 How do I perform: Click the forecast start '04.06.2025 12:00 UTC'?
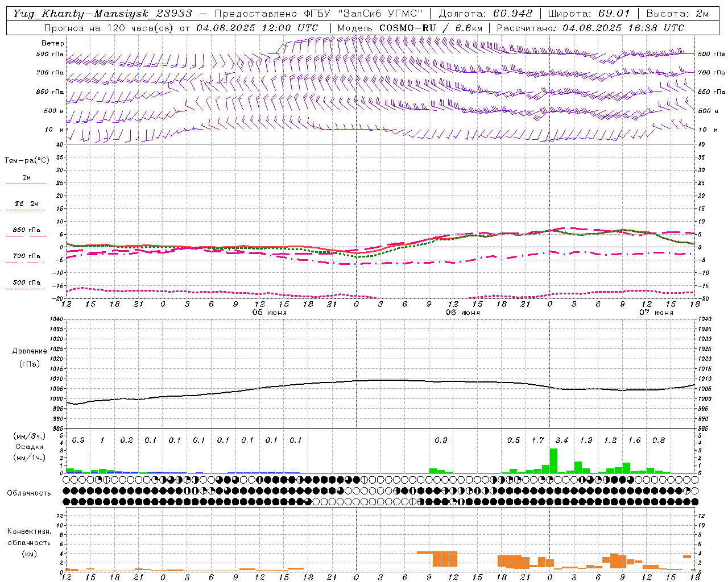pos(257,28)
